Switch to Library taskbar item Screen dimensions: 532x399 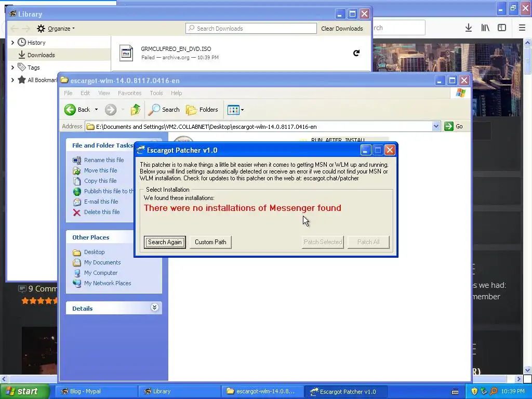pyautogui.click(x=179, y=391)
